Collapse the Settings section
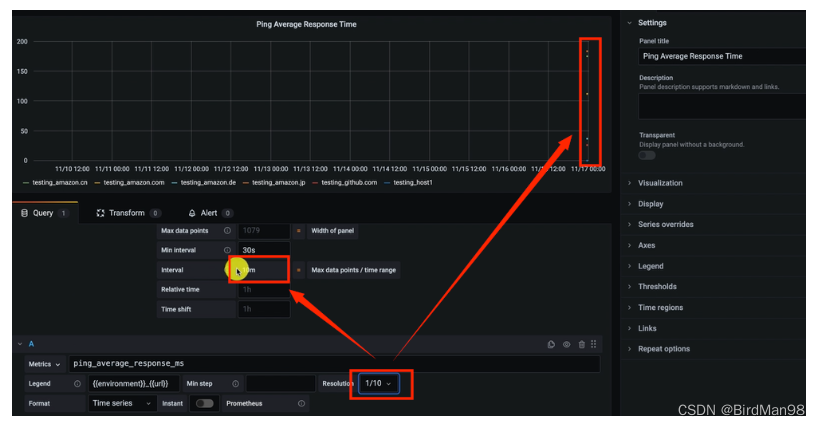Image resolution: width=821 pixels, height=426 pixels. (x=629, y=23)
